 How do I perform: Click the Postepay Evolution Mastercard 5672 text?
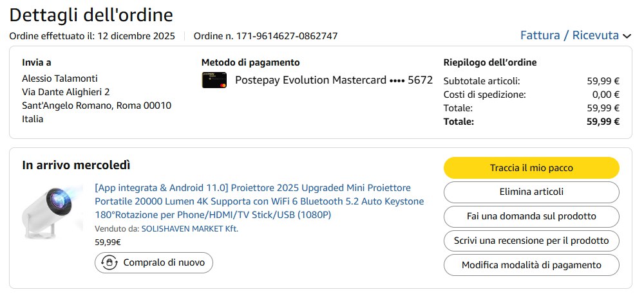click(334, 80)
